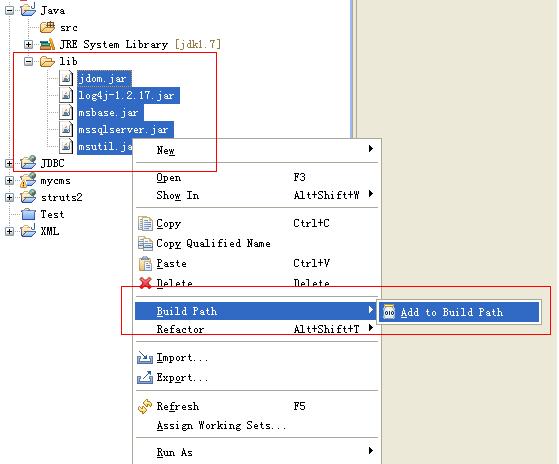Viewport: 559px width, 464px height.
Task: Open the Run As submenu arrow
Action: click(371, 451)
